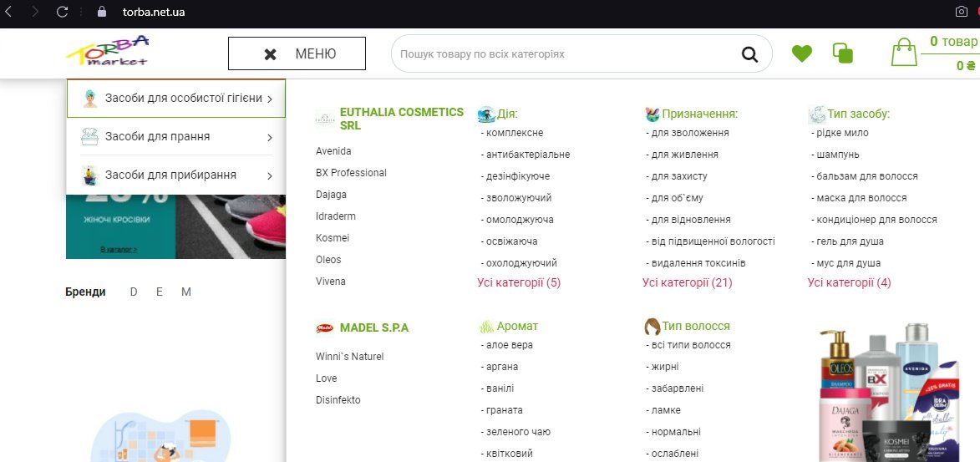Show all Дія categories (5)
The height and width of the screenshot is (462, 980).
519,282
